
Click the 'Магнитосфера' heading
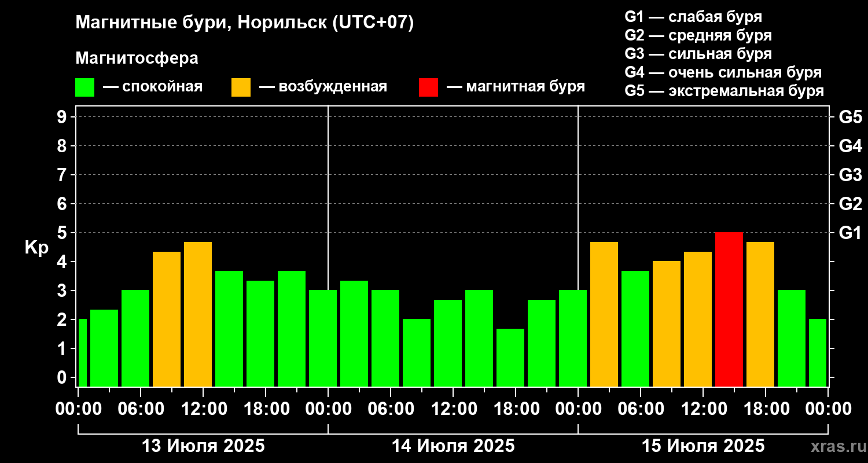(137, 58)
